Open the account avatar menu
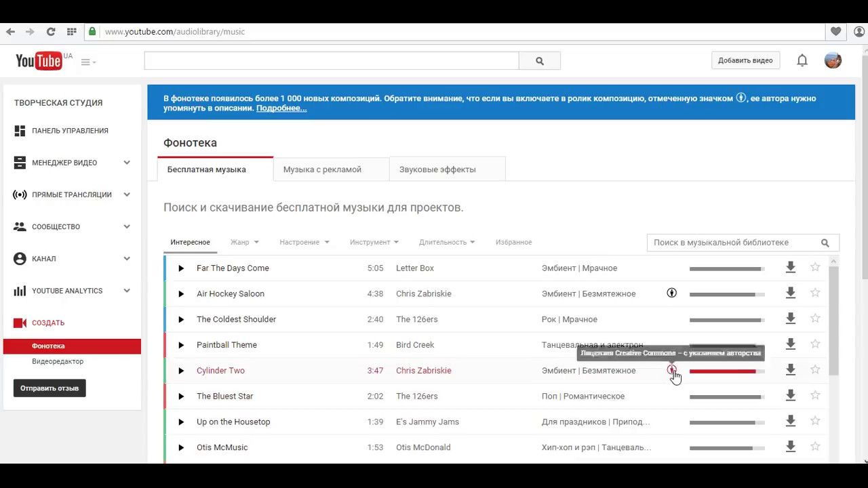 833,60
